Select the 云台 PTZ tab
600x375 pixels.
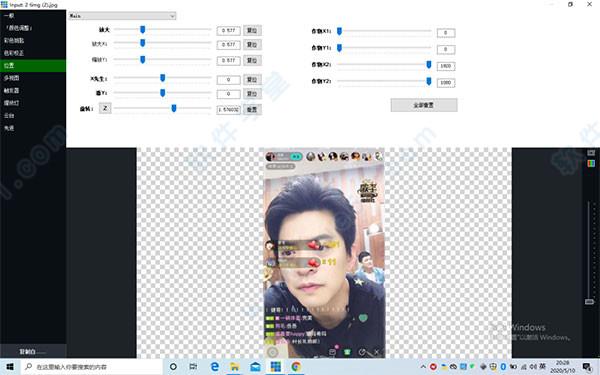pyautogui.click(x=33, y=116)
